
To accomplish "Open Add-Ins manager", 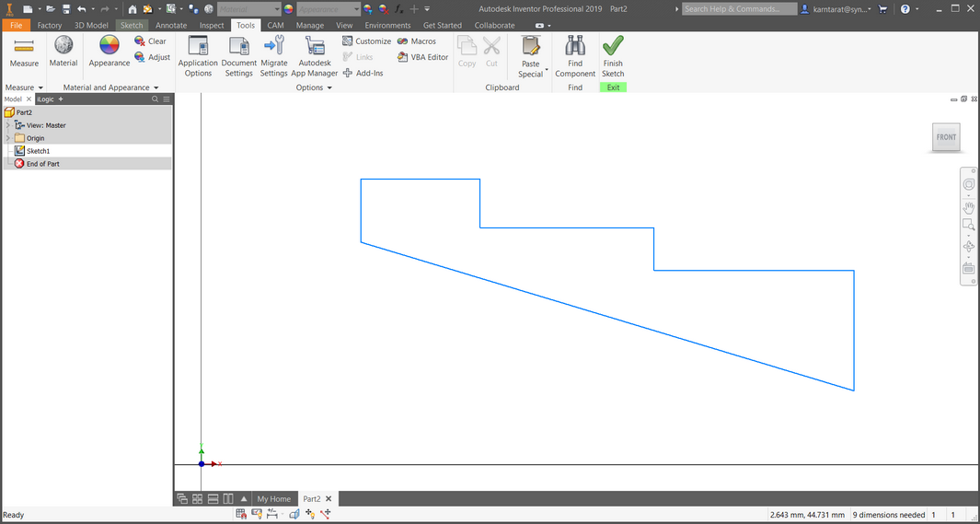I will tap(363, 73).
